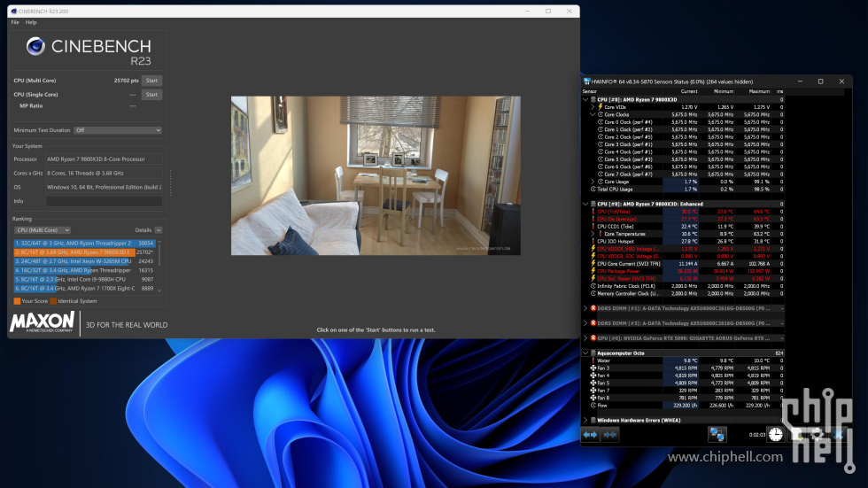The image size is (868, 488).
Task: Collapse the Aquacomputer Octo sensor group
Action: pyautogui.click(x=585, y=352)
